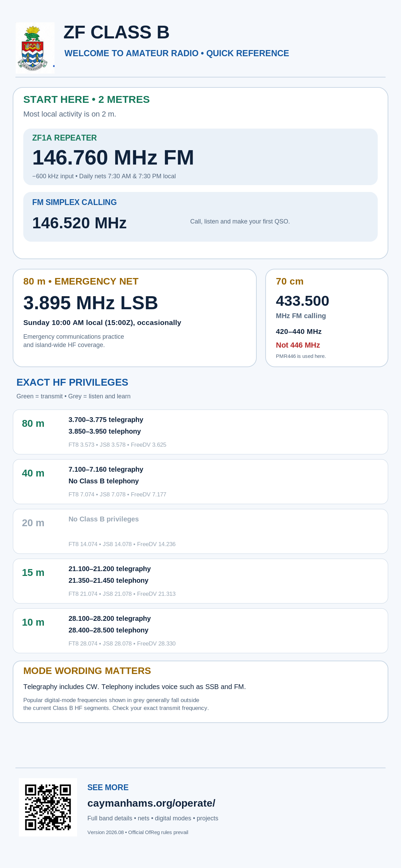The width and height of the screenshot is (401, 868).
Task: Click the Cayman Islands coat of arms logo
Action: (35, 48)
